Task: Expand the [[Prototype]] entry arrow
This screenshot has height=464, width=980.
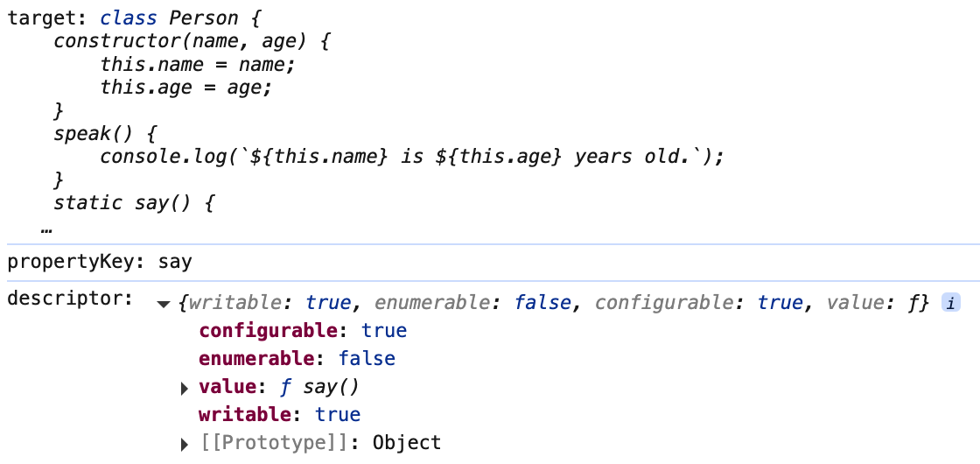Action: pos(185,443)
